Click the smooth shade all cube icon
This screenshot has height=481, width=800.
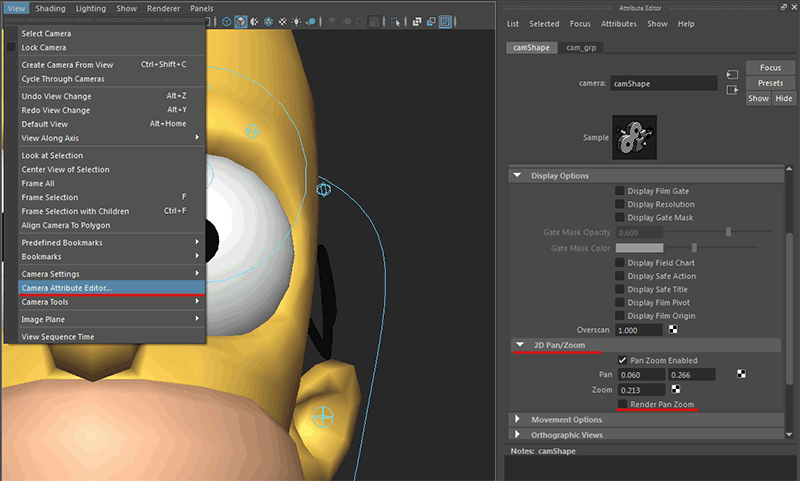(x=241, y=22)
